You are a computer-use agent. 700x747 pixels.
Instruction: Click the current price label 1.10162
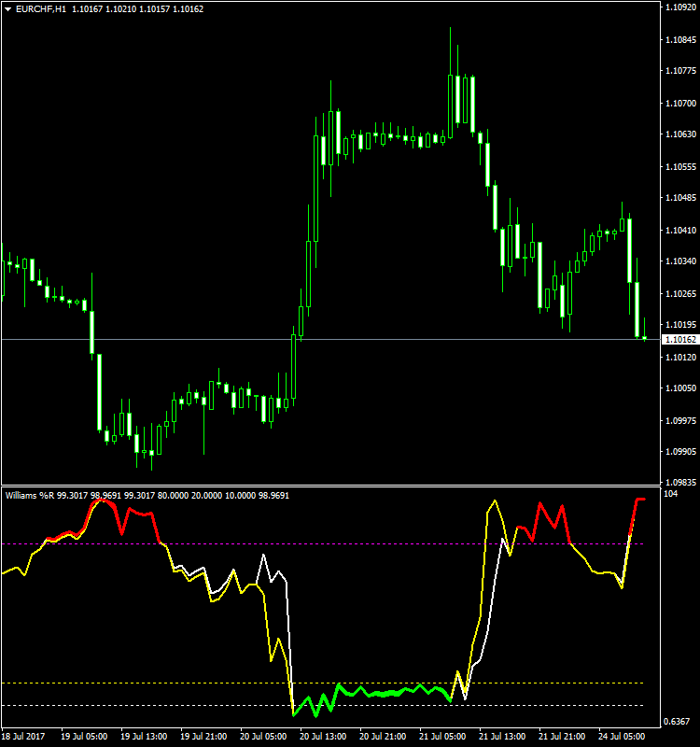pos(680,340)
